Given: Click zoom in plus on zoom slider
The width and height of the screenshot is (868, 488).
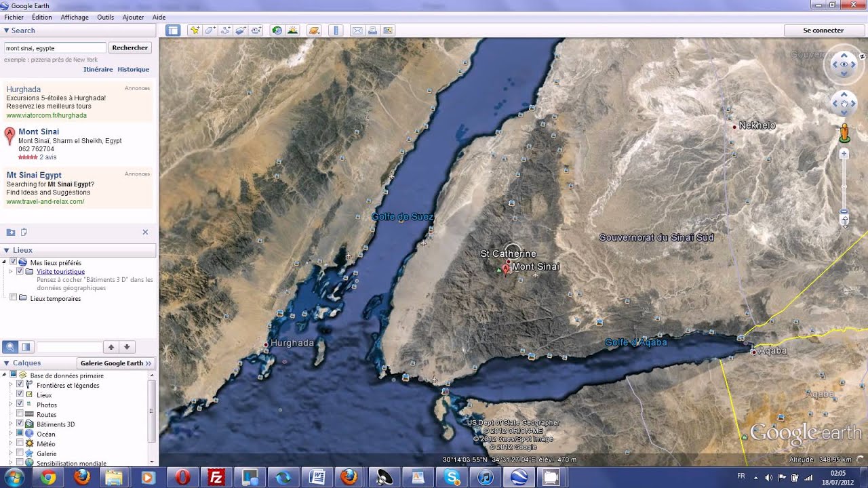Looking at the screenshot, I should click(x=844, y=154).
